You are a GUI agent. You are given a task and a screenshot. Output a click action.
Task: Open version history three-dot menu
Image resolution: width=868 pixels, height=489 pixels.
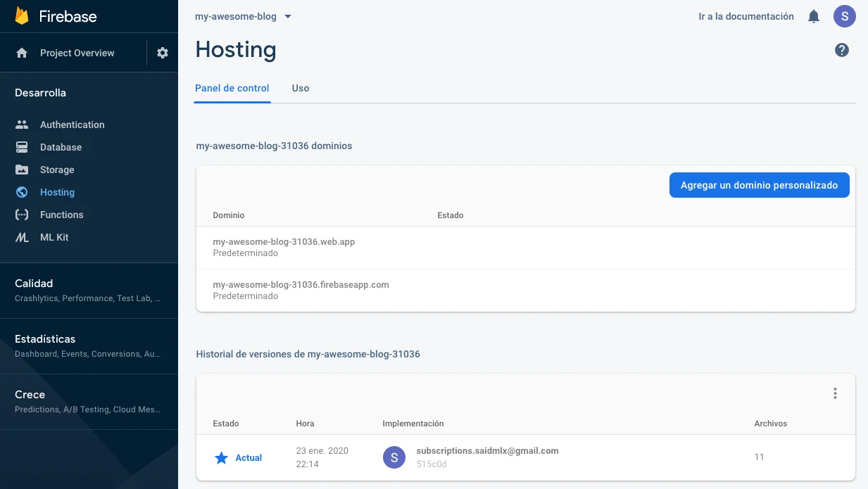[835, 393]
